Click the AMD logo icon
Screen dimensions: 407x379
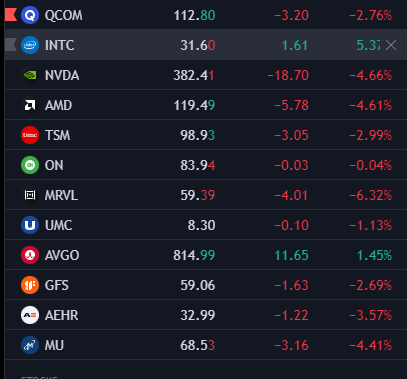[30, 105]
